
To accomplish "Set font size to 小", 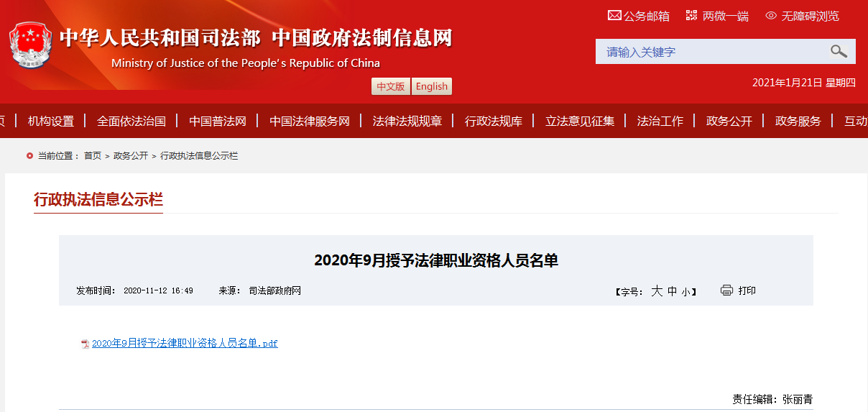I will [x=685, y=292].
